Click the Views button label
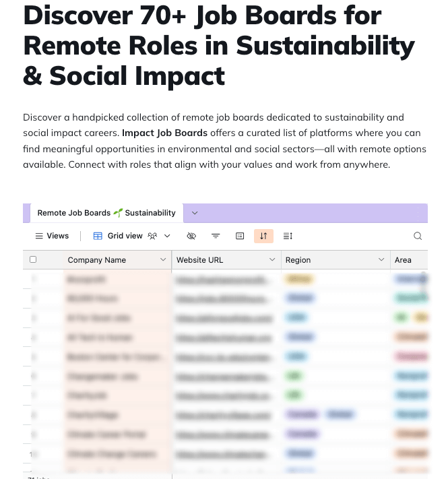The width and height of the screenshot is (448, 479). click(58, 236)
